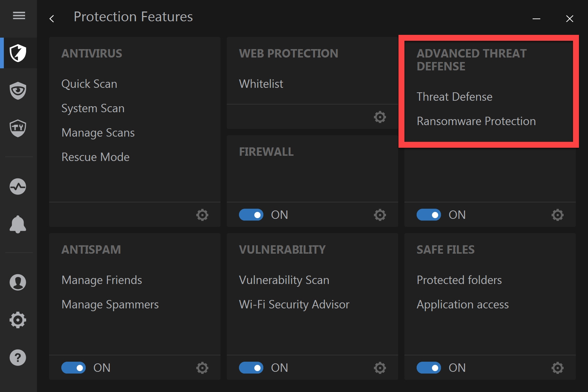
Task: Open the Antivirus settings gear
Action: point(202,215)
